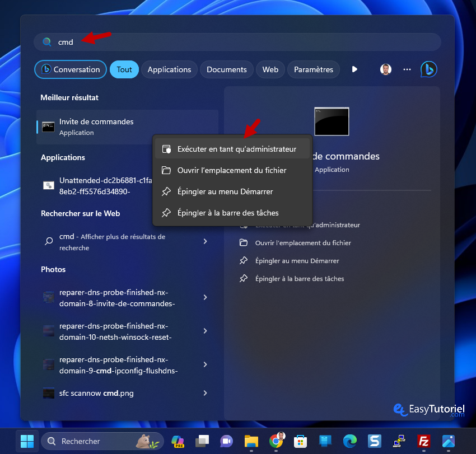Switch to the Documents filter tab

[x=226, y=69]
